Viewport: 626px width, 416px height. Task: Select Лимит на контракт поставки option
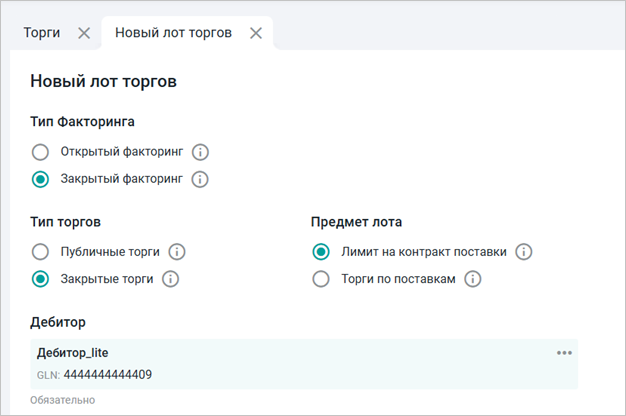coord(321,252)
